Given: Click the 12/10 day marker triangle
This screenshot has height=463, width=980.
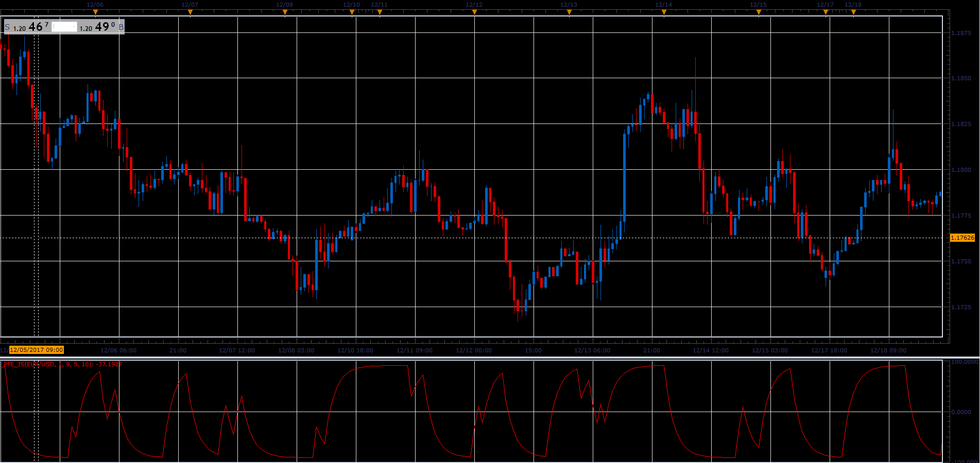Looking at the screenshot, I should coord(352,13).
